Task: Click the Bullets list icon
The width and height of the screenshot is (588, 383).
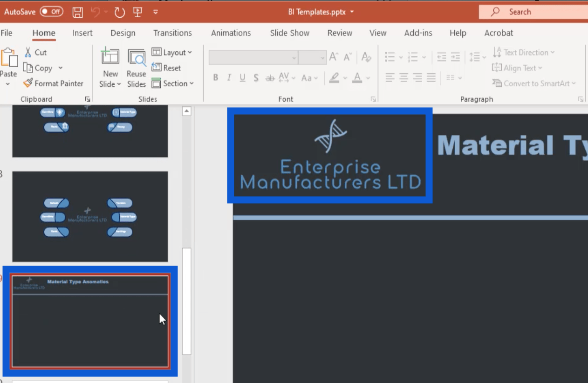Action: click(390, 57)
